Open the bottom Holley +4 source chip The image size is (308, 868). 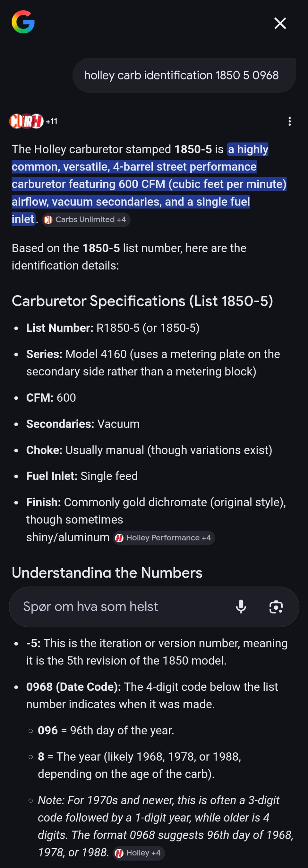(x=139, y=853)
